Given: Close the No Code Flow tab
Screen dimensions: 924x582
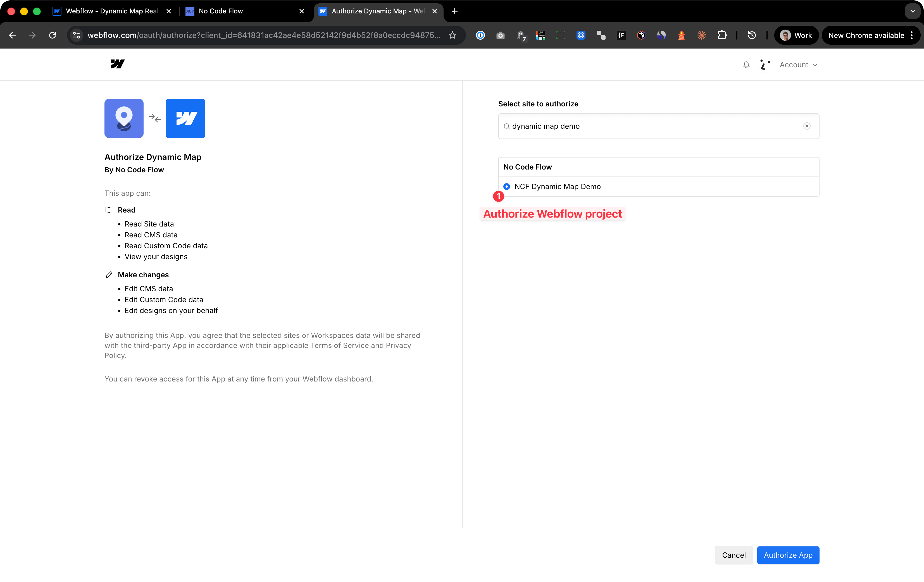Looking at the screenshot, I should [302, 11].
